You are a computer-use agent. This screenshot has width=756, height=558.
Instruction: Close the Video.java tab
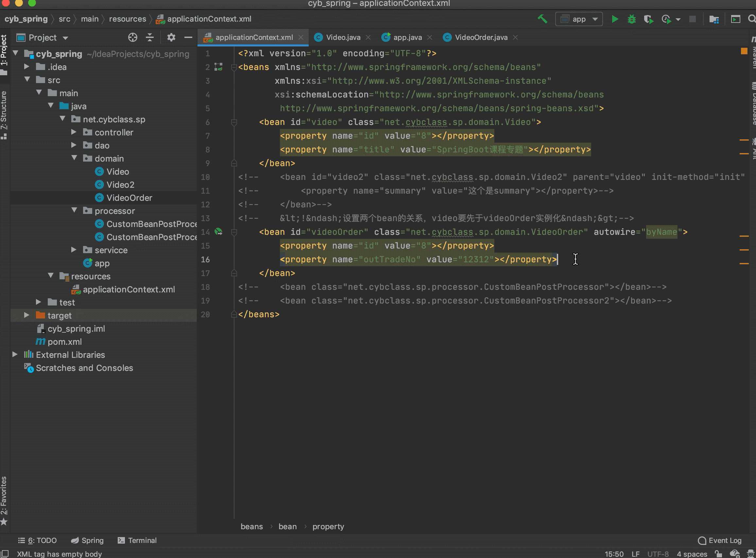(x=369, y=38)
